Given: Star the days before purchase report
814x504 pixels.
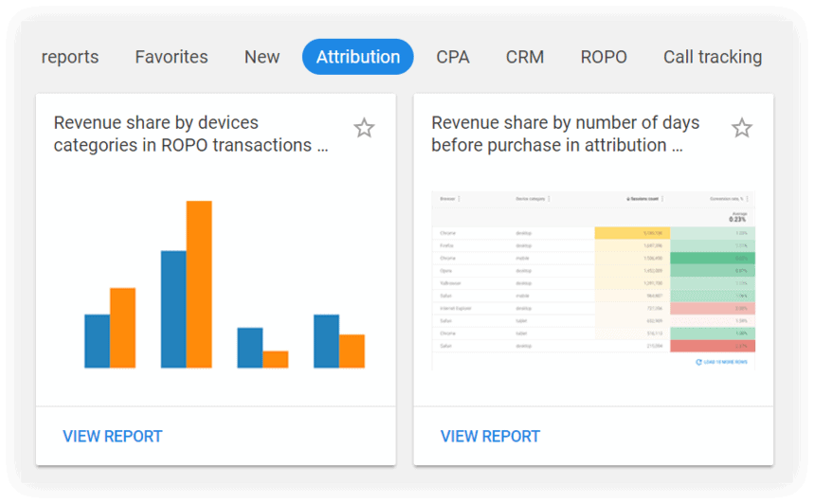Looking at the screenshot, I should [x=741, y=128].
